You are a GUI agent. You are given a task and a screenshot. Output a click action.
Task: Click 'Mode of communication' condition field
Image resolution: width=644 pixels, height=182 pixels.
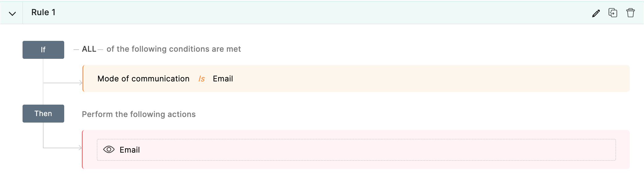pyautogui.click(x=143, y=79)
